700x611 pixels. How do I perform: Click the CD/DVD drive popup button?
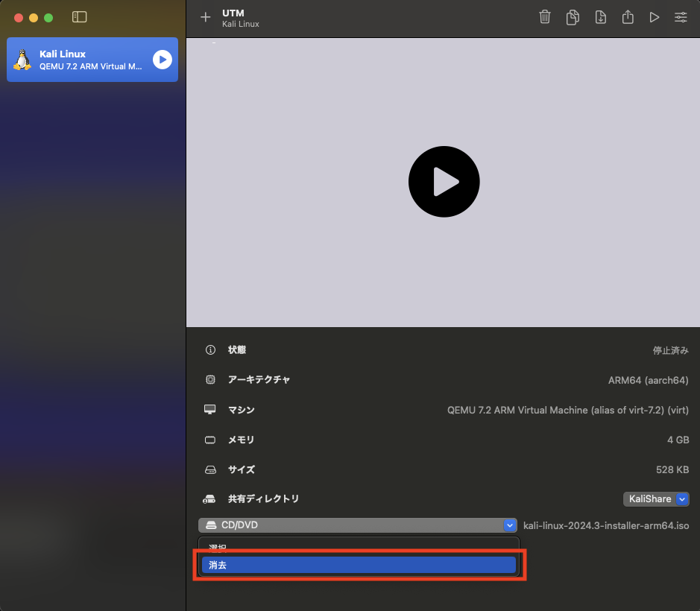tap(358, 525)
